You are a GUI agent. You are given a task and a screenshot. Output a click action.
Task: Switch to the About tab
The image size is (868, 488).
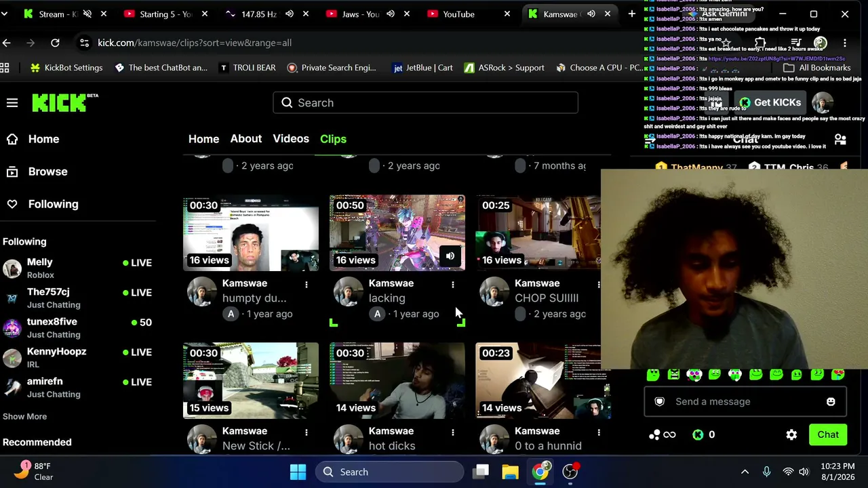tap(245, 139)
